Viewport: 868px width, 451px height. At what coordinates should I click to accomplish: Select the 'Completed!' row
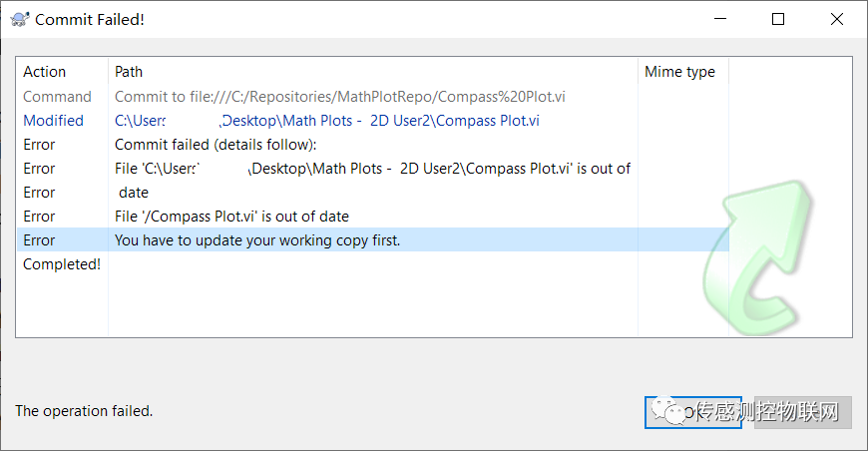tap(62, 264)
